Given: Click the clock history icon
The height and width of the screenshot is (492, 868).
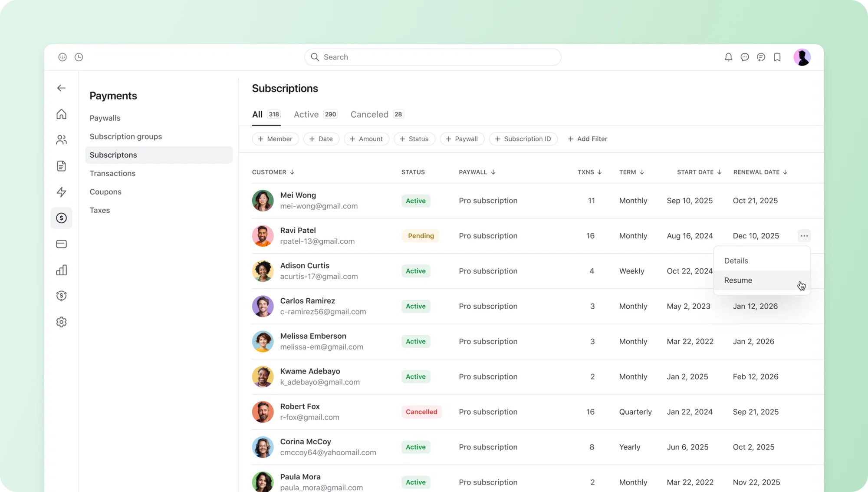Looking at the screenshot, I should [x=79, y=57].
